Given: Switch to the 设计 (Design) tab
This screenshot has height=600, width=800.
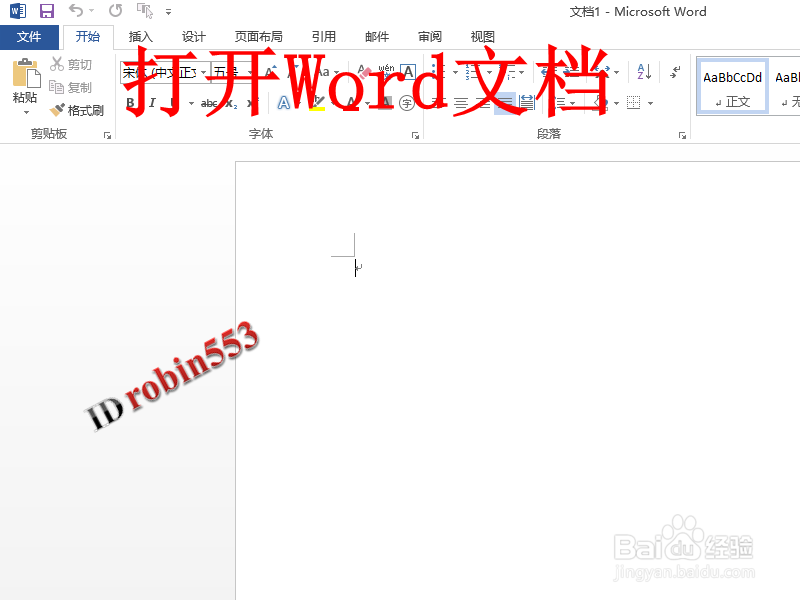Looking at the screenshot, I should click(x=193, y=37).
